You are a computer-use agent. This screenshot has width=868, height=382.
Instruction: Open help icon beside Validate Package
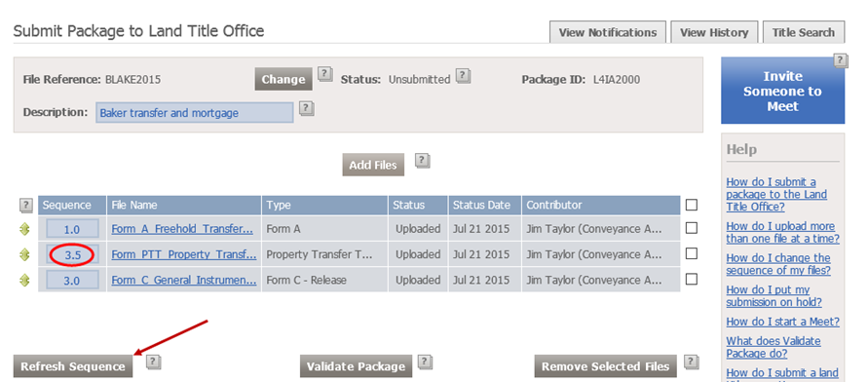[425, 363]
